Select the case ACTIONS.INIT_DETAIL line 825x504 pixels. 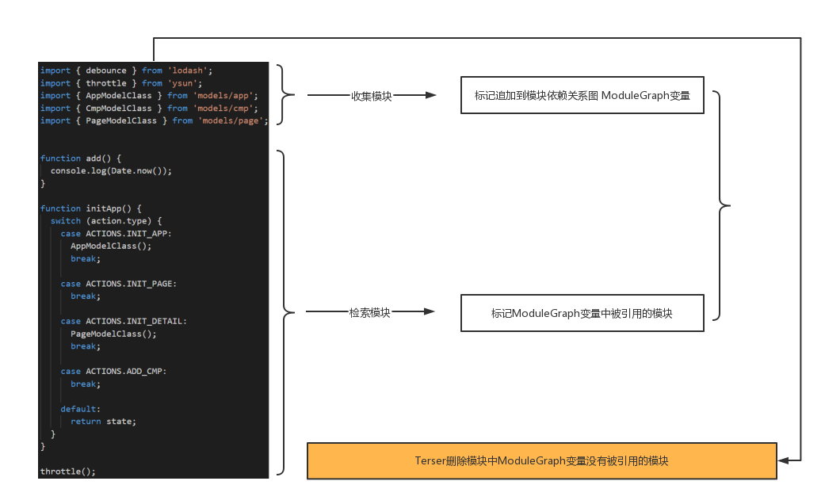(x=124, y=321)
